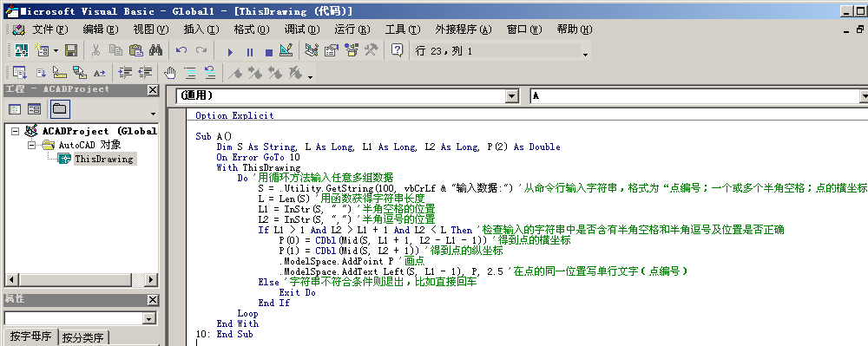Click Quick Info edit icon

click(x=60, y=72)
